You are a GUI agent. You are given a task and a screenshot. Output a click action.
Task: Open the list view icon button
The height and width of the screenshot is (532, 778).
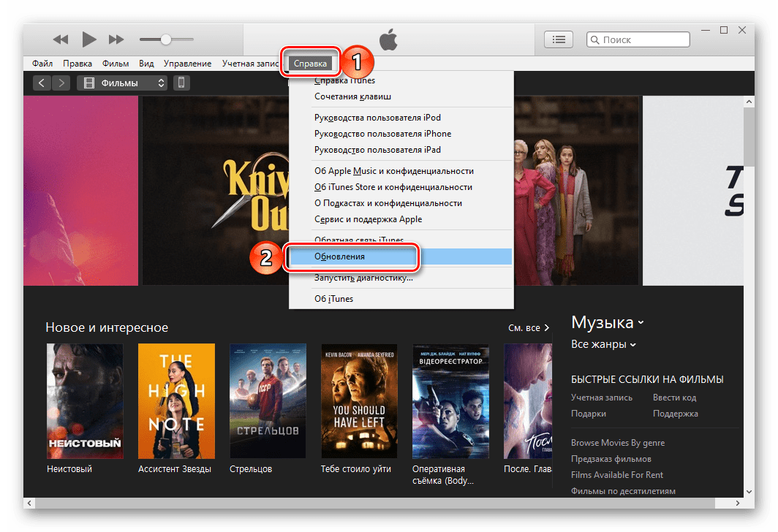tap(559, 39)
